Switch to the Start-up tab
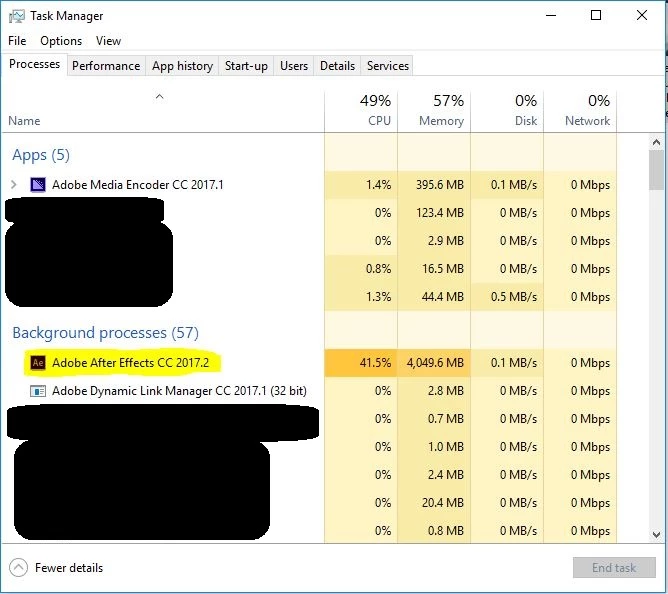The height and width of the screenshot is (594, 668). pyautogui.click(x=246, y=66)
